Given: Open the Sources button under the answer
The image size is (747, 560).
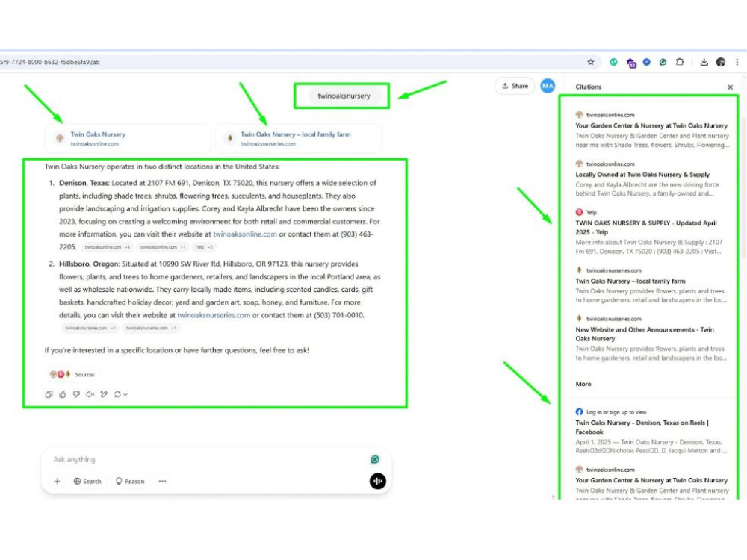Looking at the screenshot, I should pos(72,374).
